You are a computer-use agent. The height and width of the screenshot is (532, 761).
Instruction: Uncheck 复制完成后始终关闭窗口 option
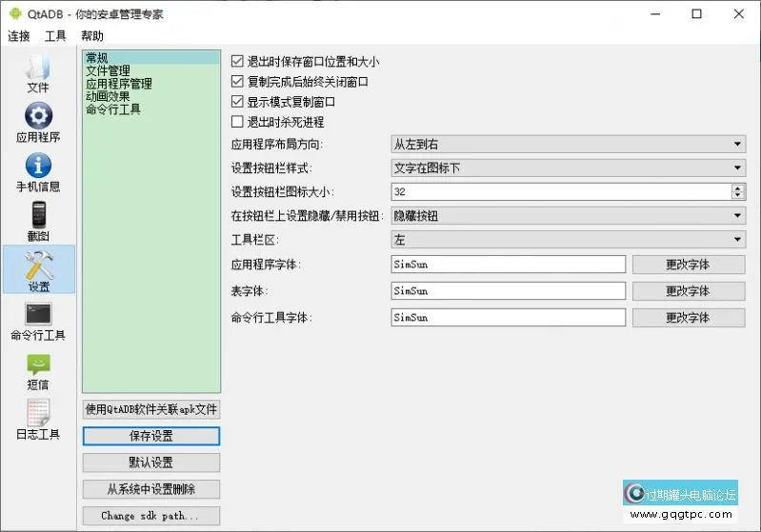pos(238,82)
